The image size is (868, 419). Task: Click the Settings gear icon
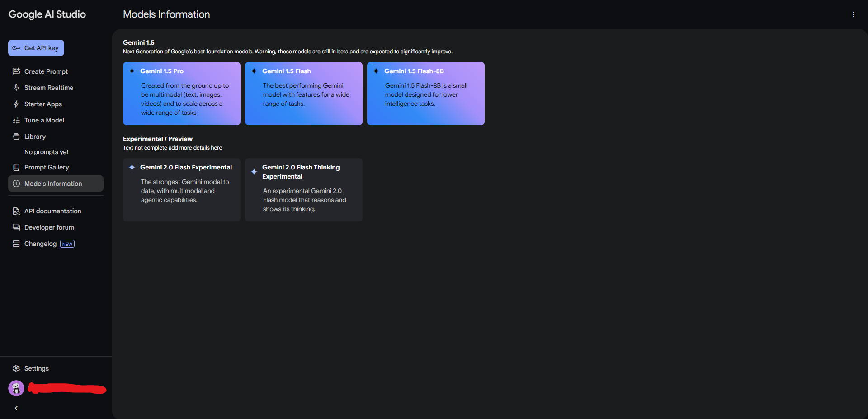click(16, 368)
